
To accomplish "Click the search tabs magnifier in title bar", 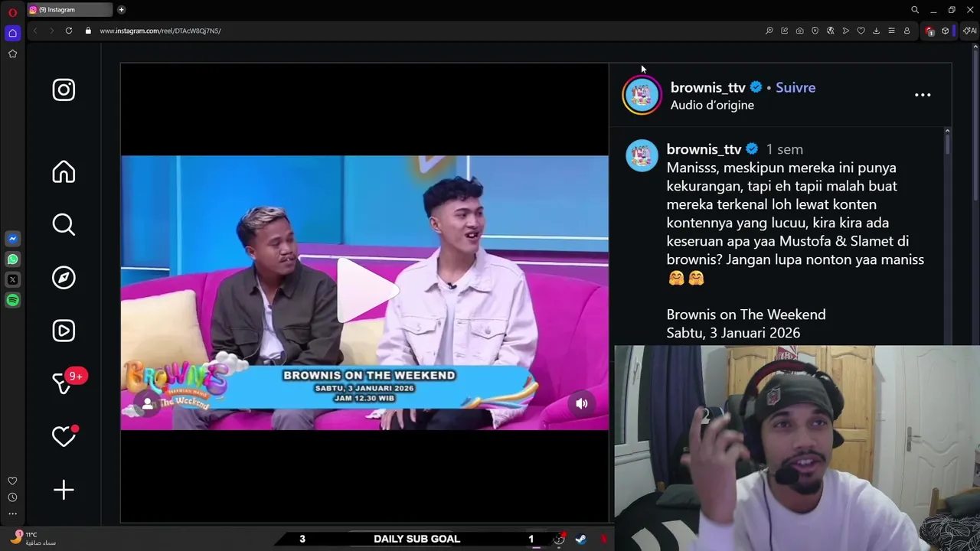I will click(x=915, y=10).
